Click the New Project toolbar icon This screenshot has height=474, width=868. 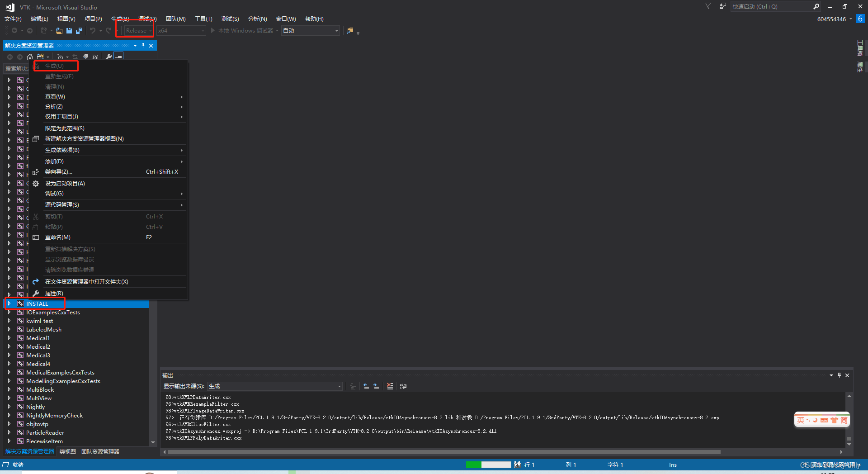pyautogui.click(x=44, y=31)
